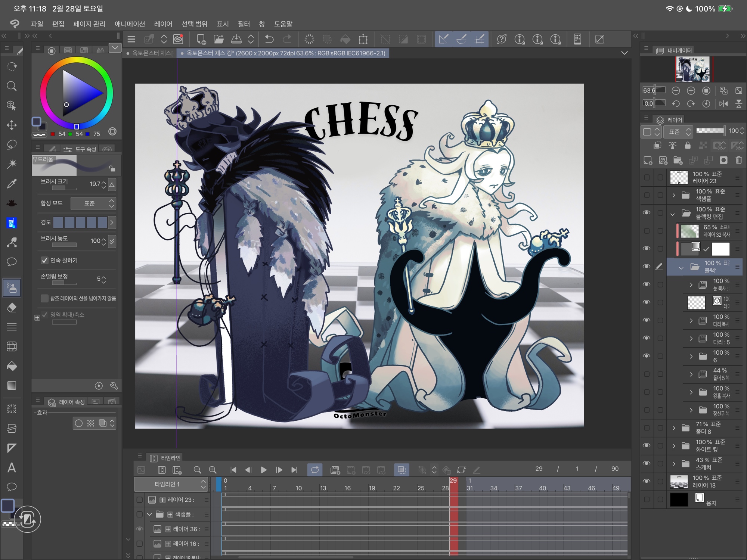Click the Save icon in the command bar

pos(236,39)
